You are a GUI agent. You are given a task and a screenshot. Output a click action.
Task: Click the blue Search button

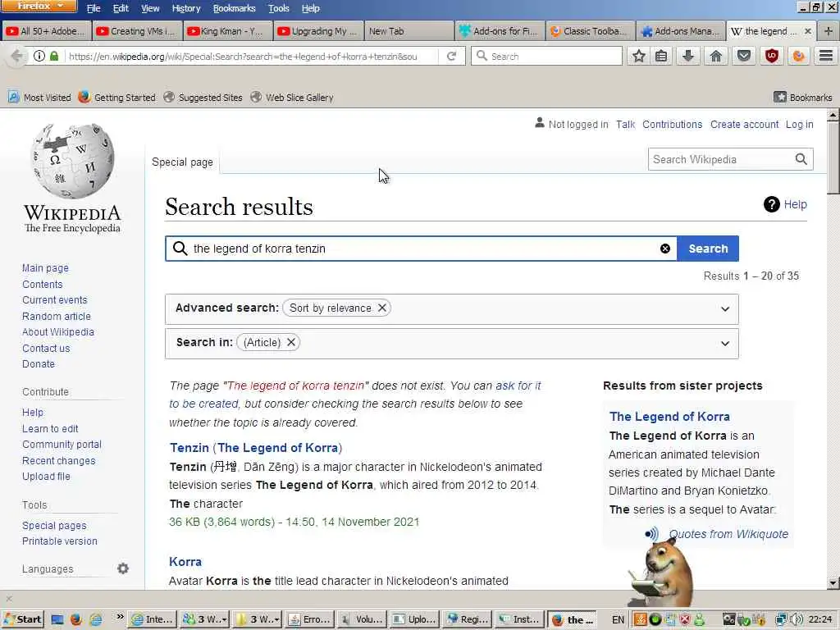[x=708, y=249]
